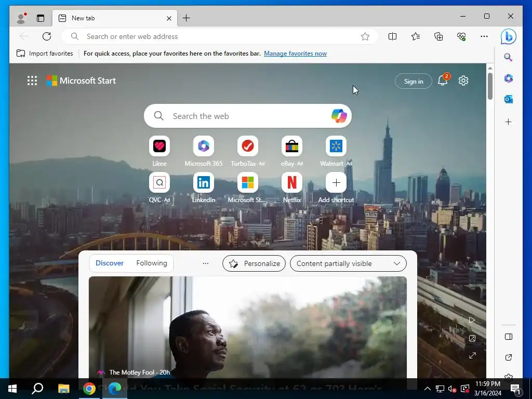
Task: Open the Edge profile icon
Action: click(21, 18)
